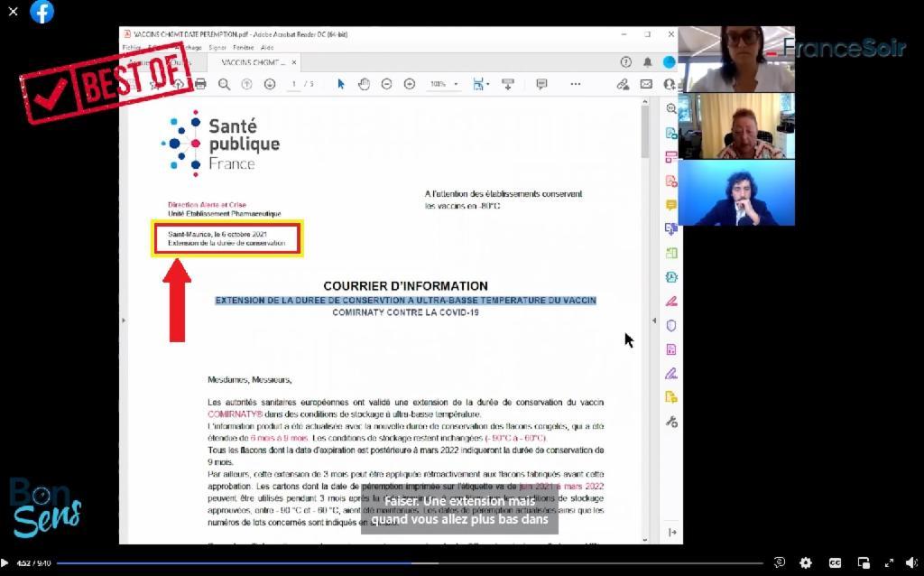
Task: Open the wrench More Tools icon
Action: 671,422
